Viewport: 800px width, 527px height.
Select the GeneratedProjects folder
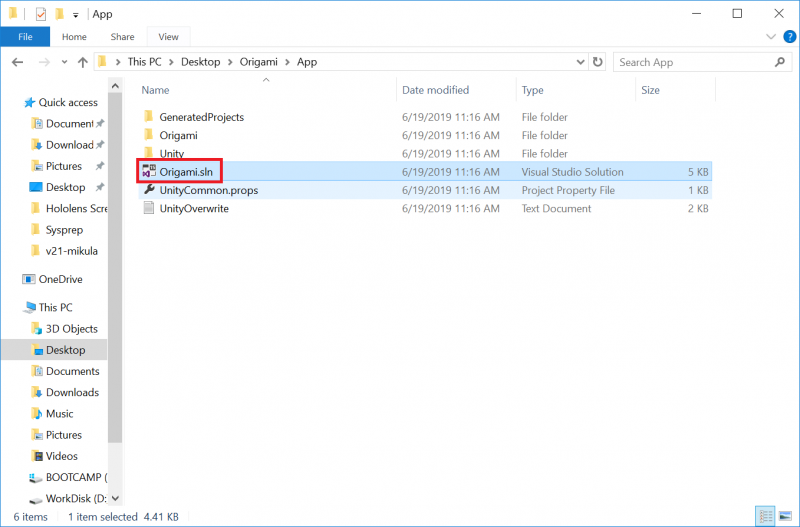tap(202, 117)
